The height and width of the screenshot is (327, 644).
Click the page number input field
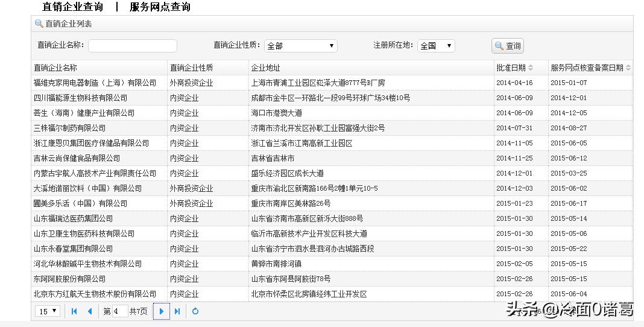click(x=120, y=311)
